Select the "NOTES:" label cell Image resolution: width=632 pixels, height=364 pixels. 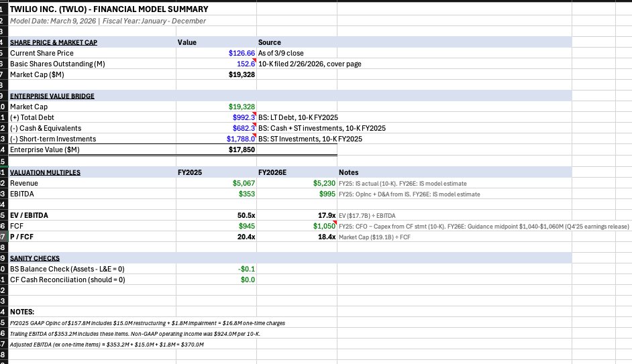coord(22,312)
